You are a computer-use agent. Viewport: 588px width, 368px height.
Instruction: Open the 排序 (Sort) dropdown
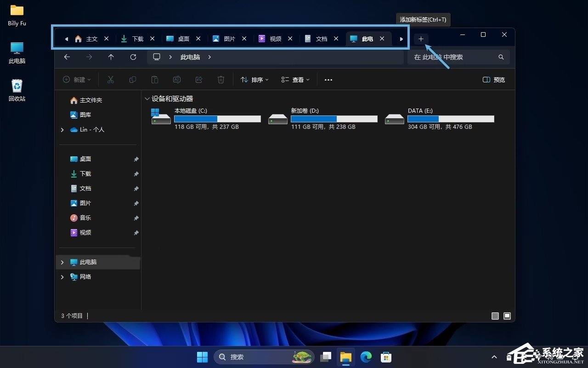(254, 80)
